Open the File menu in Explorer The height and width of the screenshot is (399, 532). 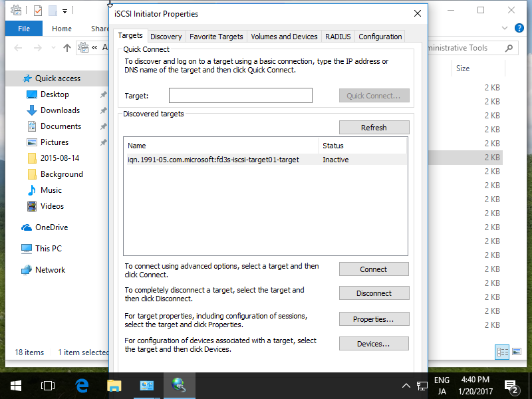(x=24, y=29)
